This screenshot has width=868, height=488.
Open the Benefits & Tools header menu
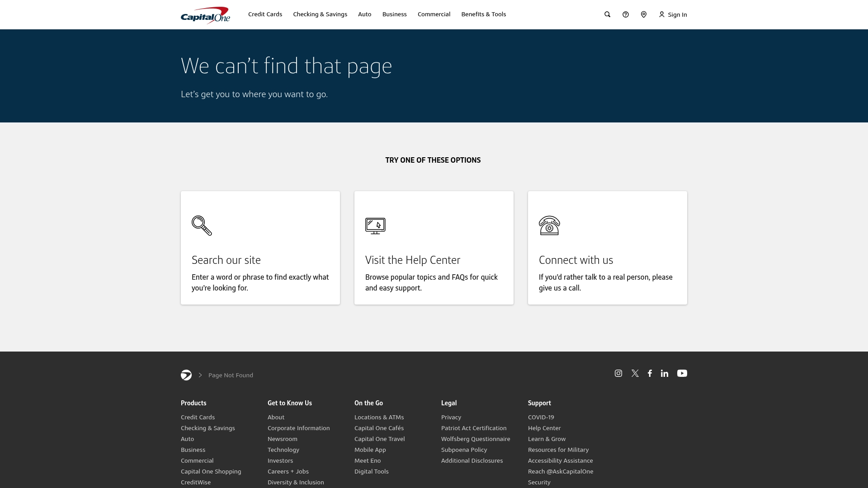click(x=483, y=14)
